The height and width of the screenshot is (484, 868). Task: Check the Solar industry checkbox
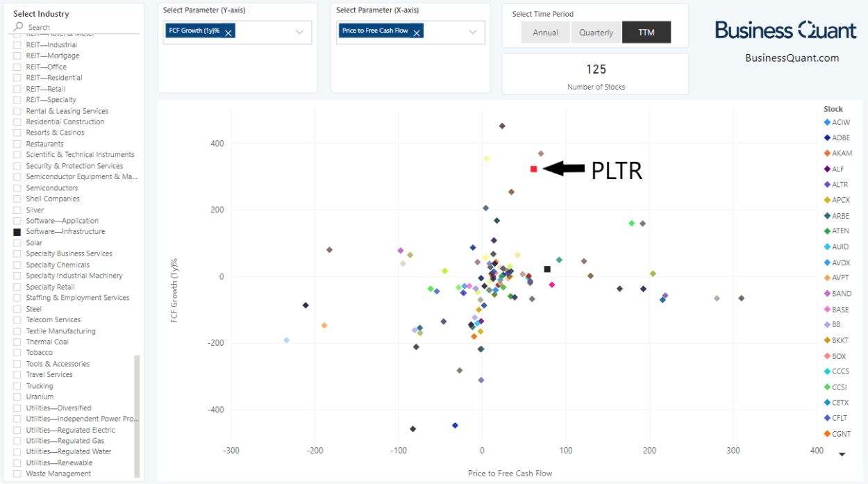17,243
